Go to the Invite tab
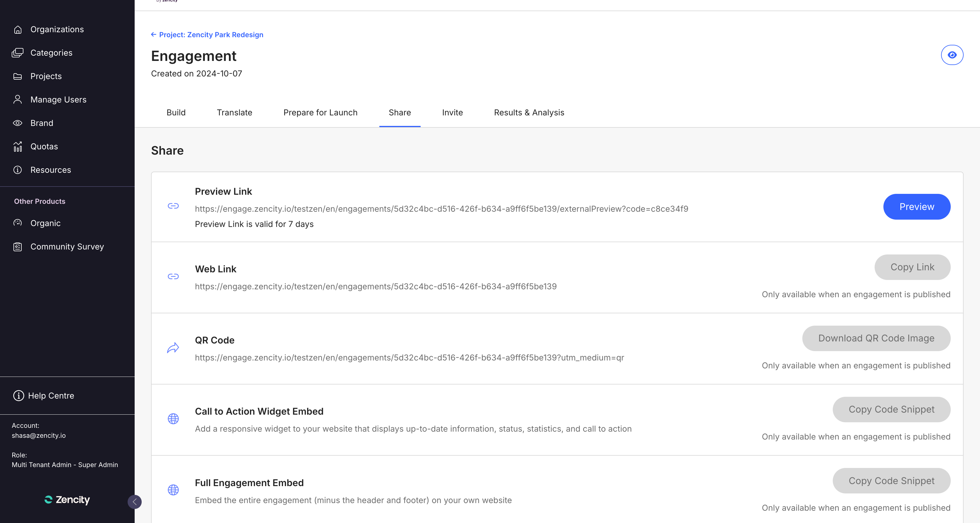 [x=452, y=113]
